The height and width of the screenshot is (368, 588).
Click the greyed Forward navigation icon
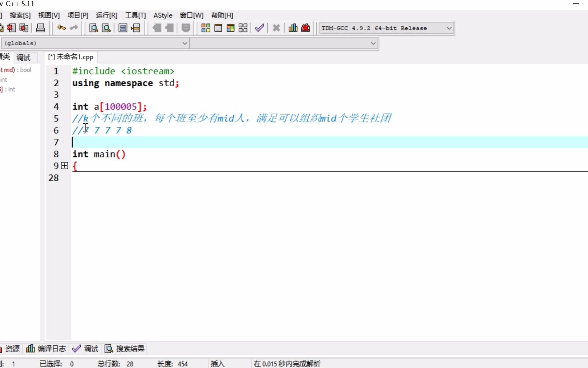point(169,28)
